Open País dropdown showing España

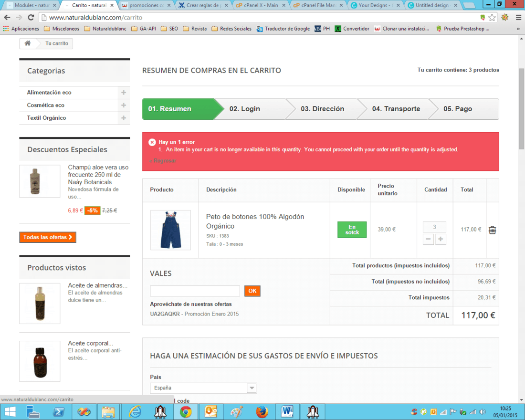point(203,388)
